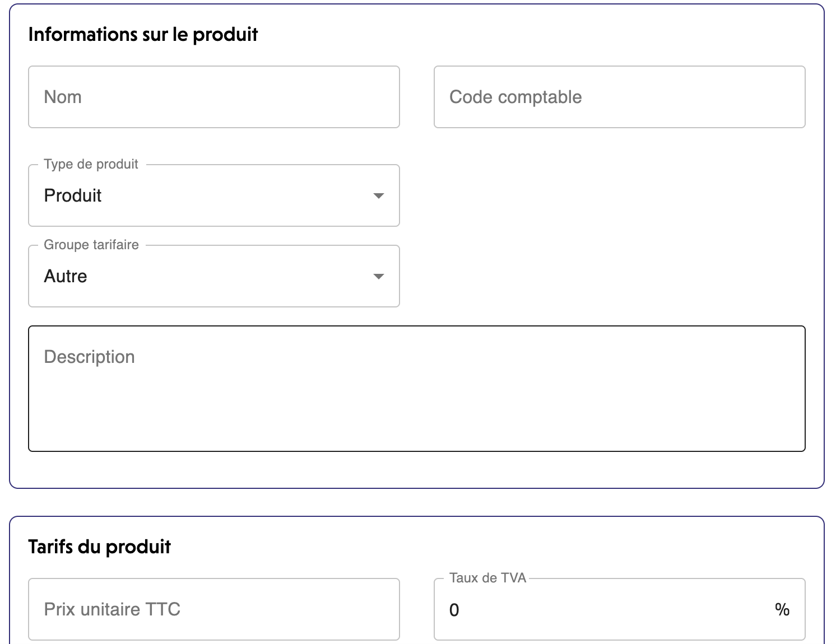
Task: Focus the Prix unitaire TTC field
Action: pos(213,609)
